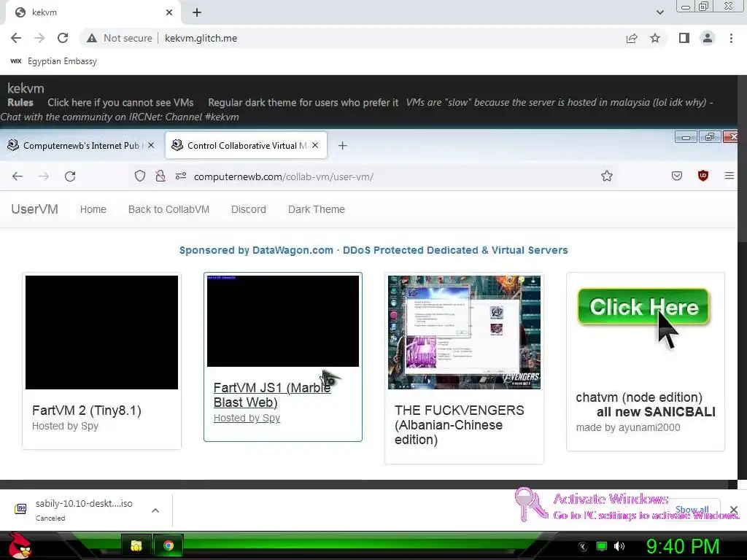Open the kekvm Rules link
Screen dimensions: 747x560
click(20, 102)
